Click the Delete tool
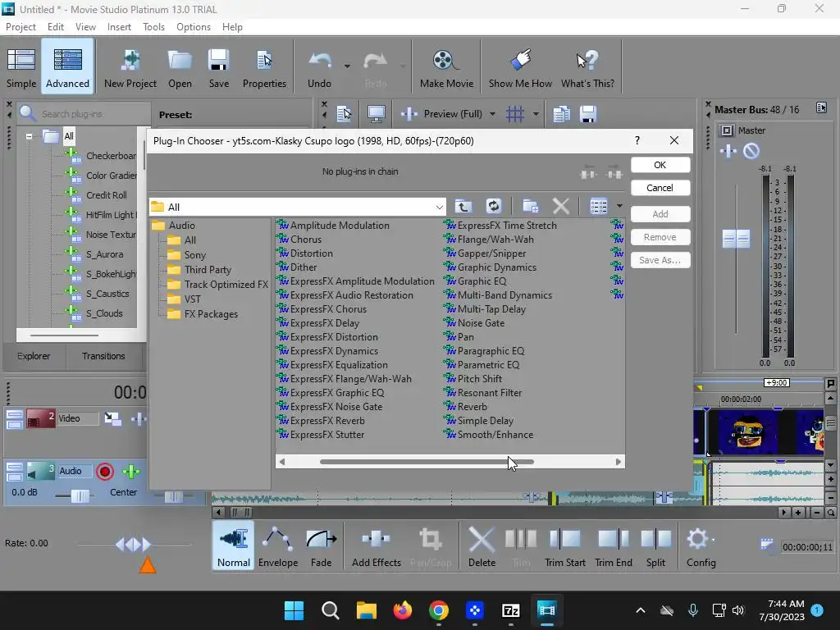Viewport: 840px width, 630px height. click(x=482, y=546)
